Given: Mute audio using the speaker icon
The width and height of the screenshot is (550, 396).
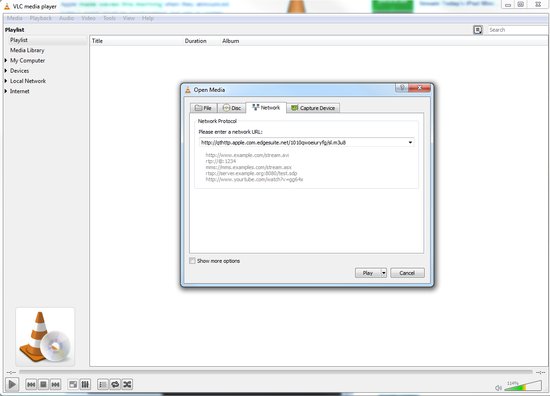Looking at the screenshot, I should tap(498, 388).
